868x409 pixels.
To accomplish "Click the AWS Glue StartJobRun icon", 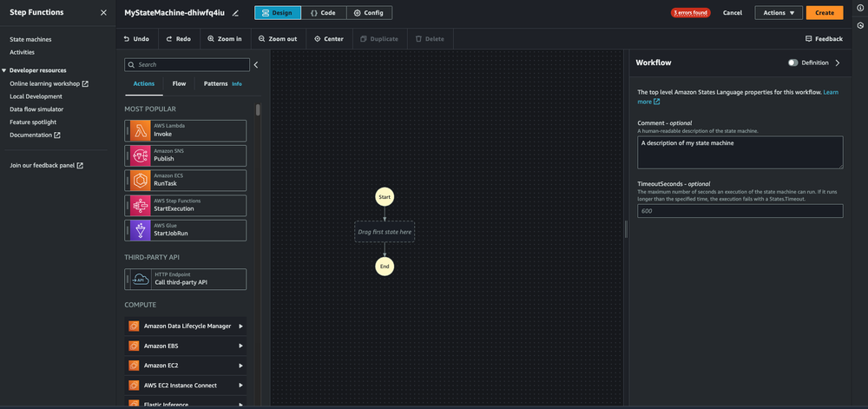I will pos(141,230).
